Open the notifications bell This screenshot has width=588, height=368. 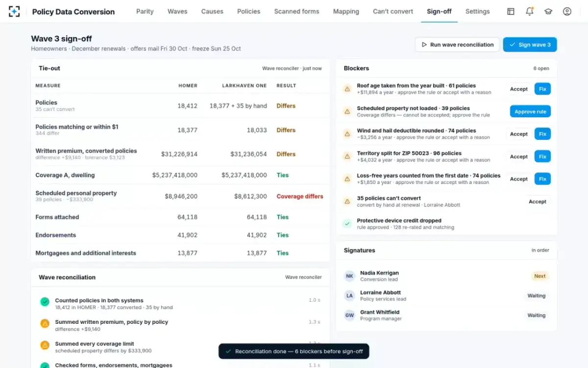(x=529, y=11)
